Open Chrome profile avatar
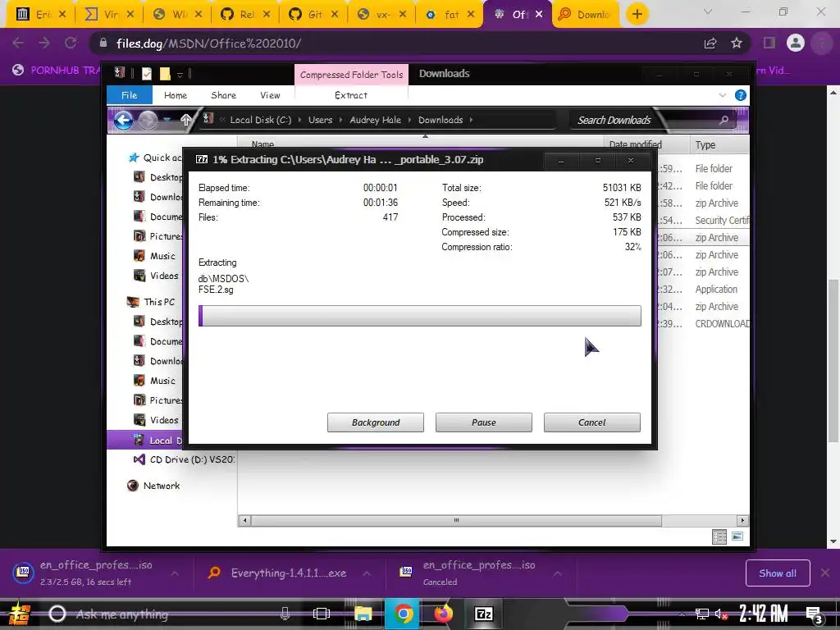The image size is (840, 630). tap(795, 43)
